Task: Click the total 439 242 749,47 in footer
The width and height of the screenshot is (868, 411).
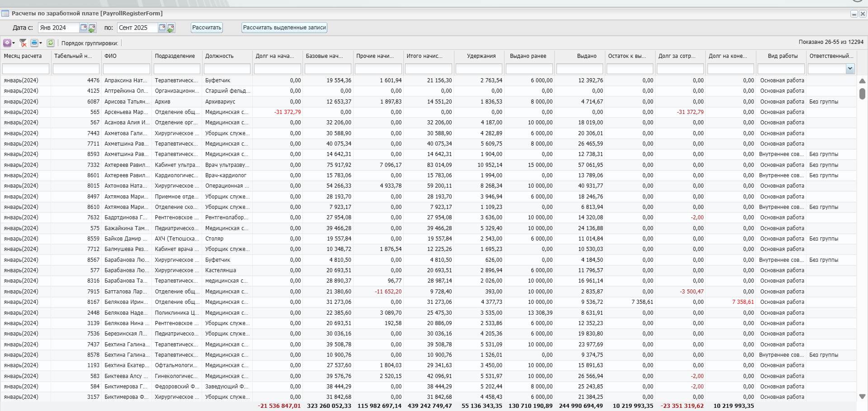Action: (429, 406)
